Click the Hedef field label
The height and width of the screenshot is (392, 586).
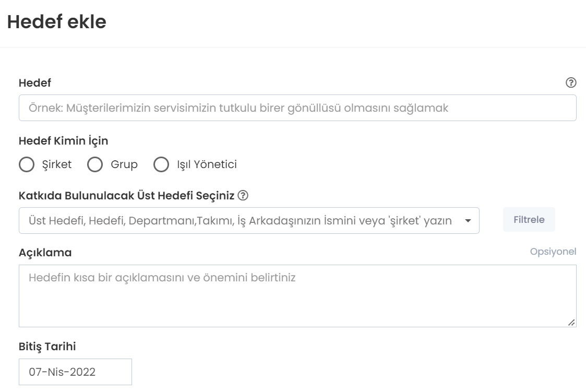[35, 82]
